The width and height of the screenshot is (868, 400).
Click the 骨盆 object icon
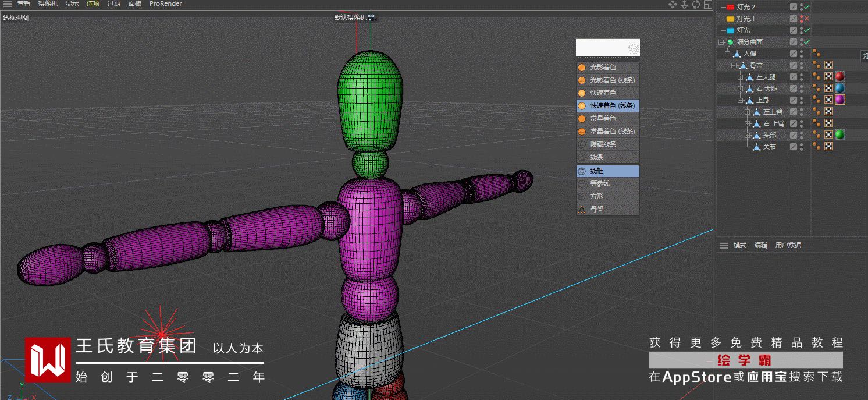tap(744, 65)
